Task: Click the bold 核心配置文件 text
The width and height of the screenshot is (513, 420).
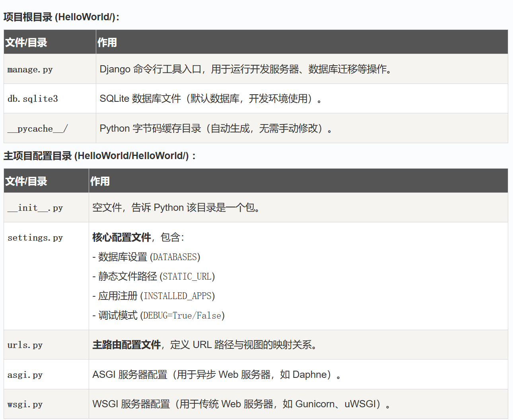Action: 122,237
